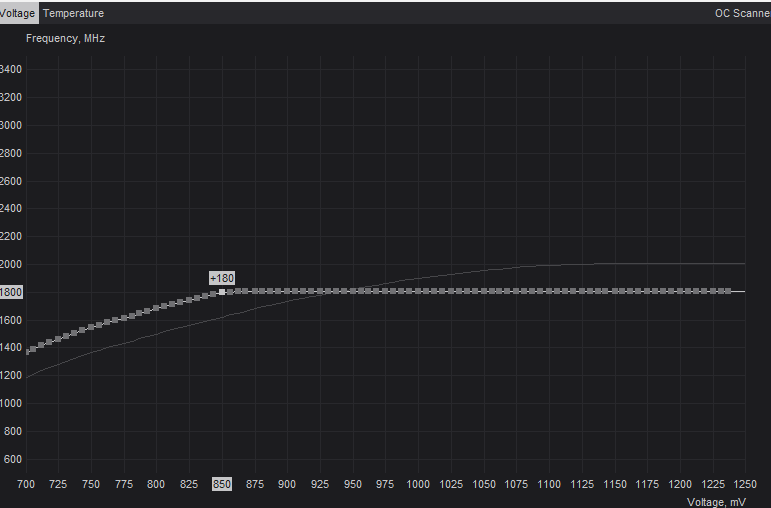Click the 1075 voltage axis label

pyautogui.click(x=516, y=484)
